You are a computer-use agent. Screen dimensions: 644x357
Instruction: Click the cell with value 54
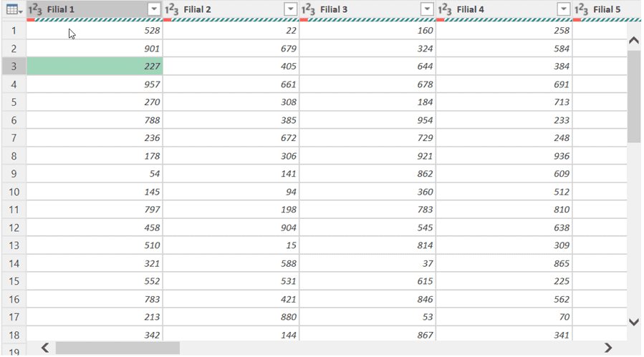coord(95,174)
